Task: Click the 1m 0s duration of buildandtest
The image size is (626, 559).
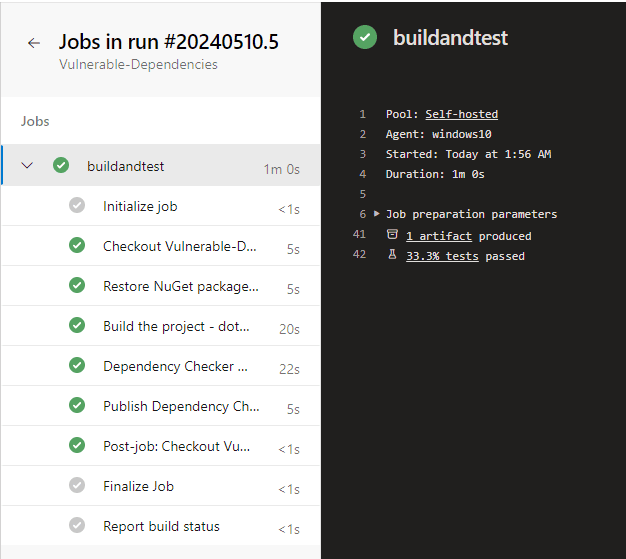Action: [281, 169]
